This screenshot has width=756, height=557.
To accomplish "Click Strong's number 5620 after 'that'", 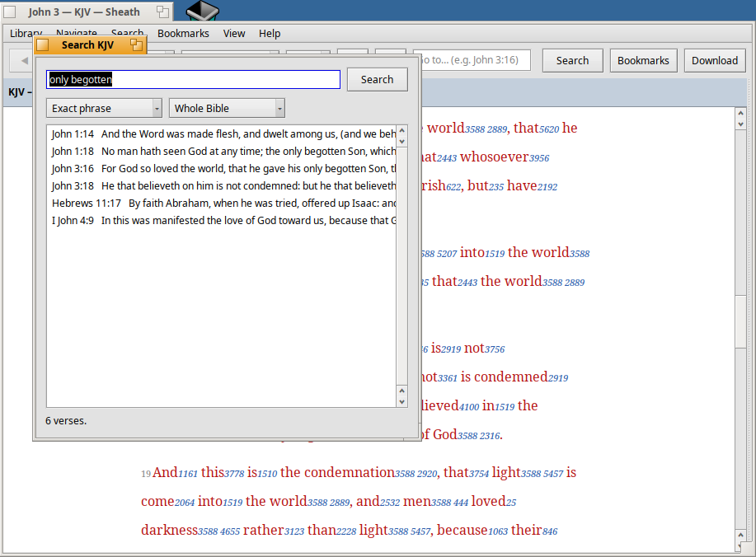I will pyautogui.click(x=549, y=129).
